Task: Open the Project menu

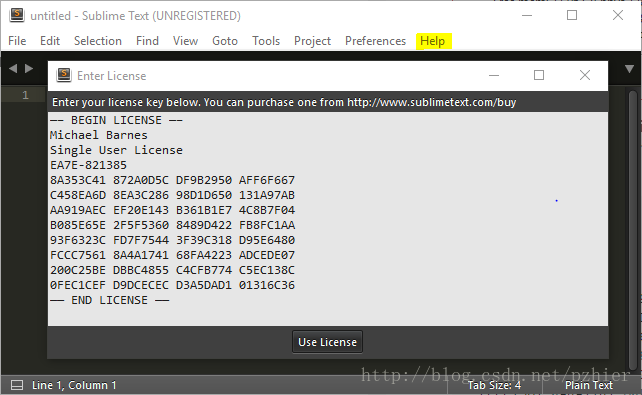Action: tap(312, 41)
